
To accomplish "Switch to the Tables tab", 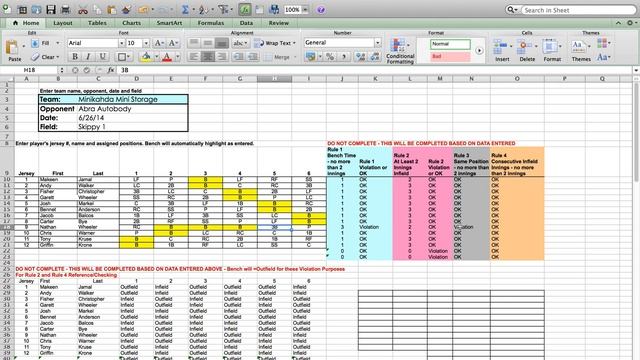I will pyautogui.click(x=97, y=23).
